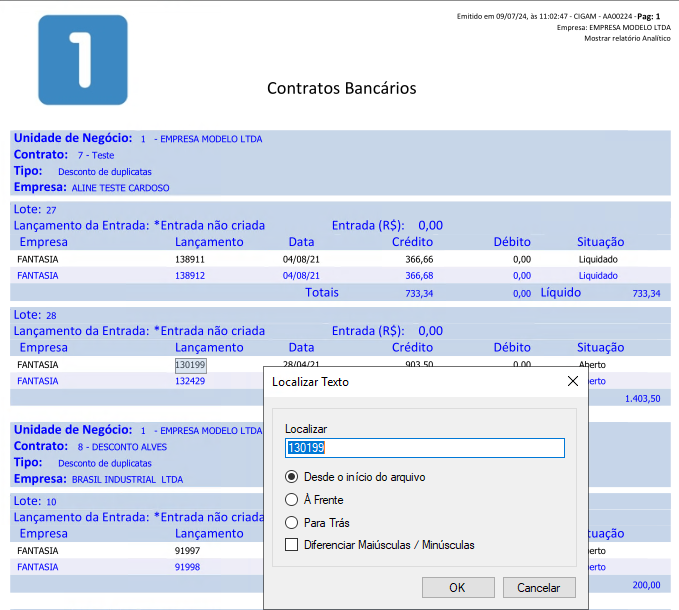
Task: Click lançamento 91997 in Lote 10
Action: [188, 551]
